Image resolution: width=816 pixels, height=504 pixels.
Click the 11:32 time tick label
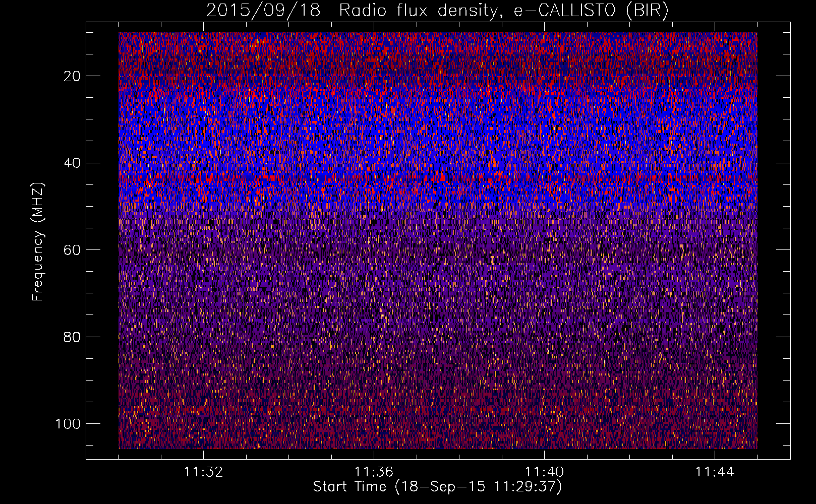(203, 472)
